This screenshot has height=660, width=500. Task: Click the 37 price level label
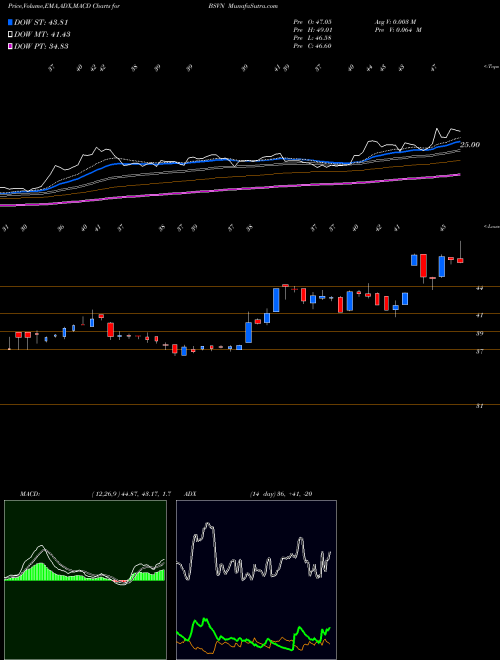point(479,351)
